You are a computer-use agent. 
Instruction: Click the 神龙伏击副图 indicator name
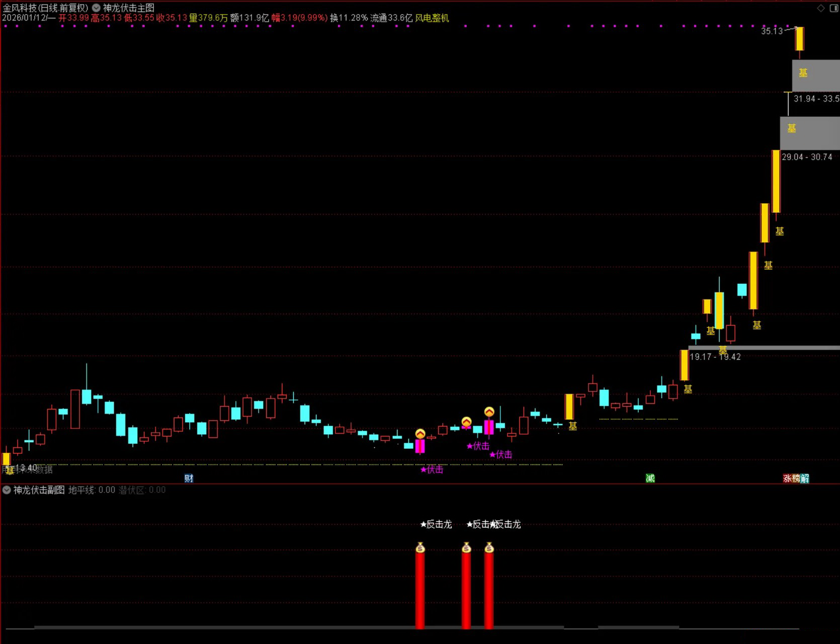[x=39, y=490]
